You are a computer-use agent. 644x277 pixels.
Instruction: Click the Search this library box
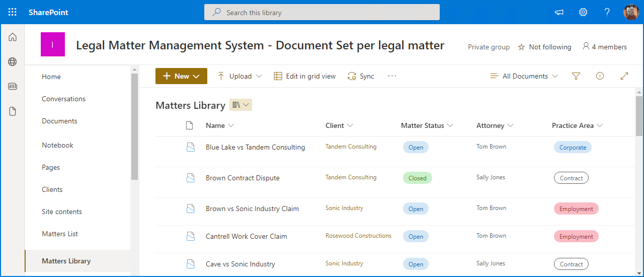(x=322, y=13)
